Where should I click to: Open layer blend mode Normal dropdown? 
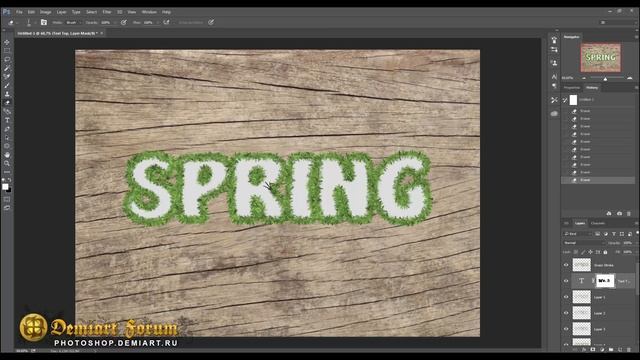pyautogui.click(x=583, y=243)
